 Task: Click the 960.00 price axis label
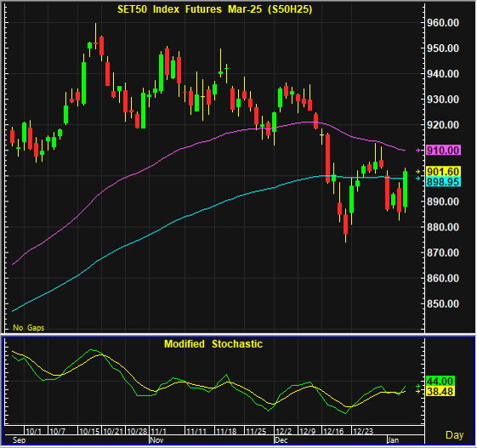pyautogui.click(x=443, y=22)
